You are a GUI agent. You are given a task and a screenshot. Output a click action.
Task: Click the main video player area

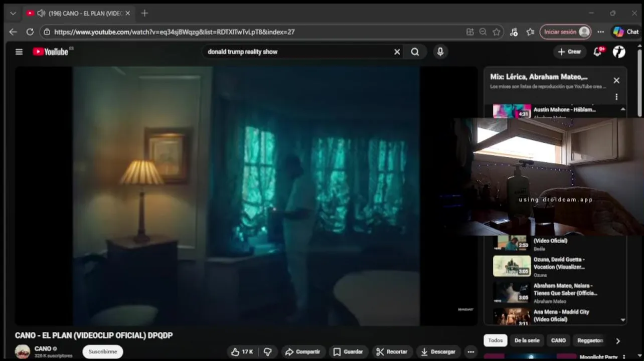pyautogui.click(x=246, y=196)
